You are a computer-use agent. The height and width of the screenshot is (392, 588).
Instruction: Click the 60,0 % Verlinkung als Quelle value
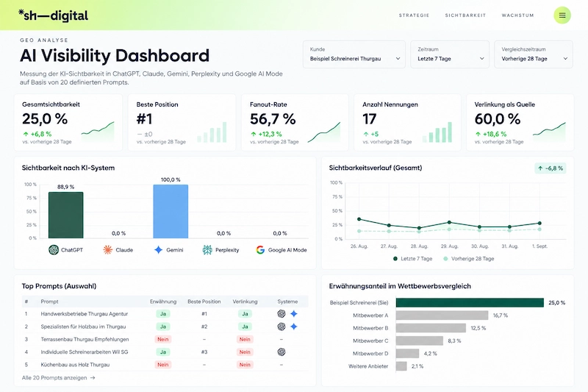pos(498,119)
